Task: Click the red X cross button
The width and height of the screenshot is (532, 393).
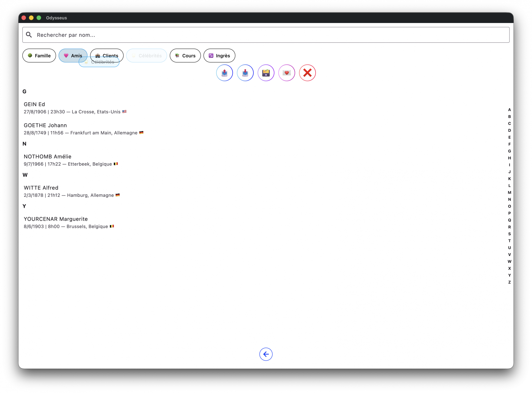Action: pyautogui.click(x=307, y=73)
